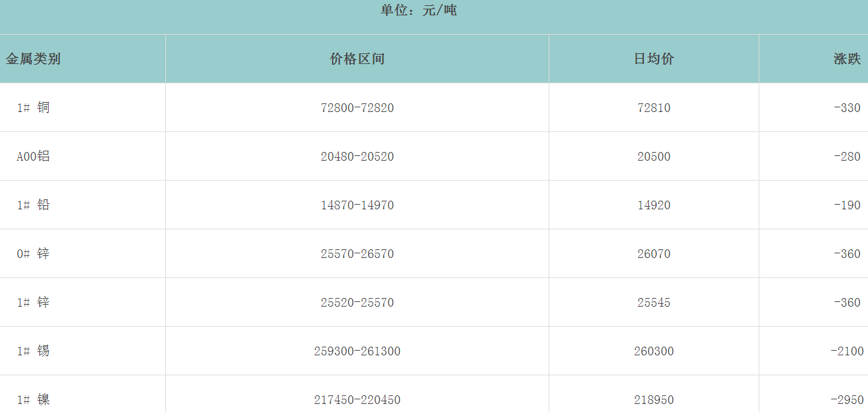The width and height of the screenshot is (868, 412).
Task: Click the -330 copper change value
Action: pyautogui.click(x=847, y=107)
